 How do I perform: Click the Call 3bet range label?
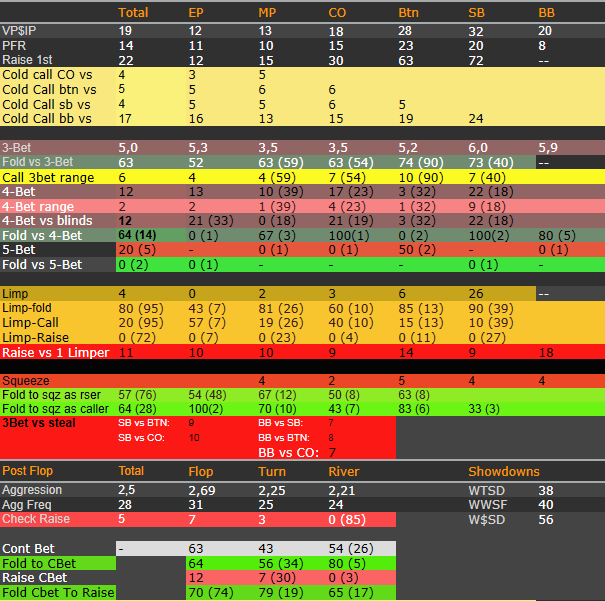tap(48, 177)
